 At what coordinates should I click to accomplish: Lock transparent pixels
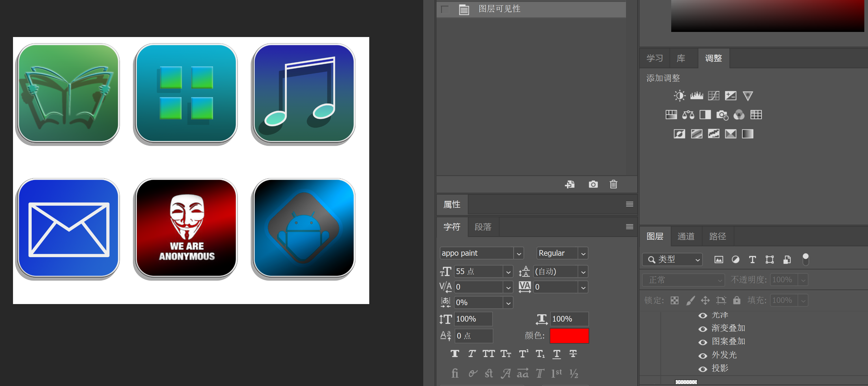[x=675, y=300]
